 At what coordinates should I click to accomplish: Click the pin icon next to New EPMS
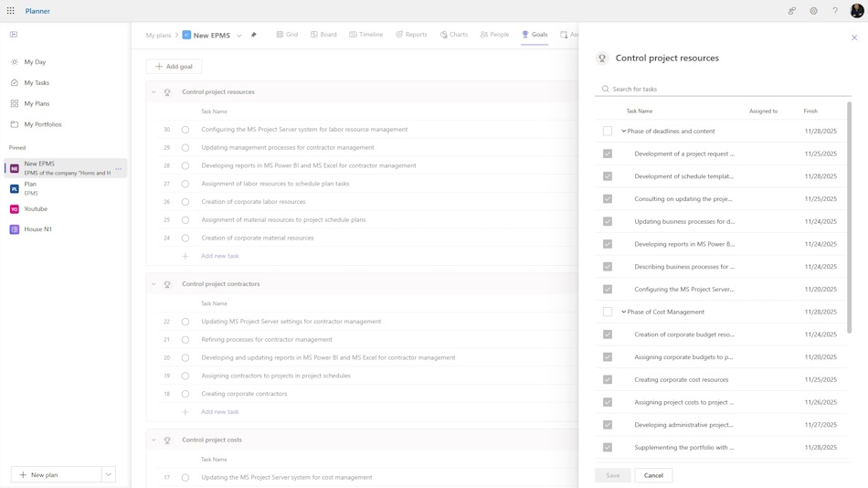tap(253, 35)
